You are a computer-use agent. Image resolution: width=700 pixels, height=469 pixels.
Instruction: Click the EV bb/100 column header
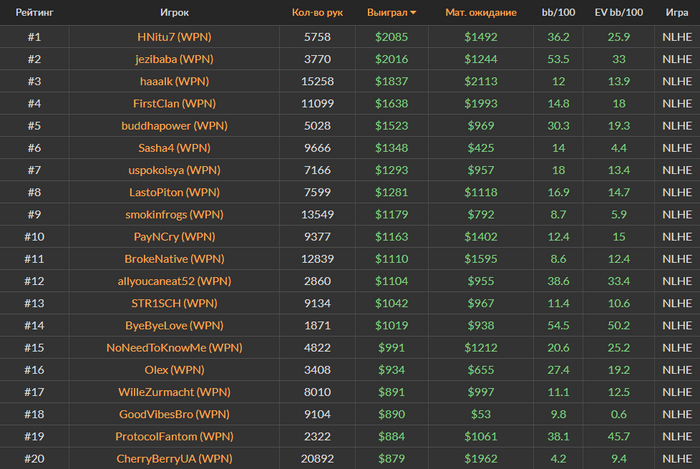coord(619,12)
